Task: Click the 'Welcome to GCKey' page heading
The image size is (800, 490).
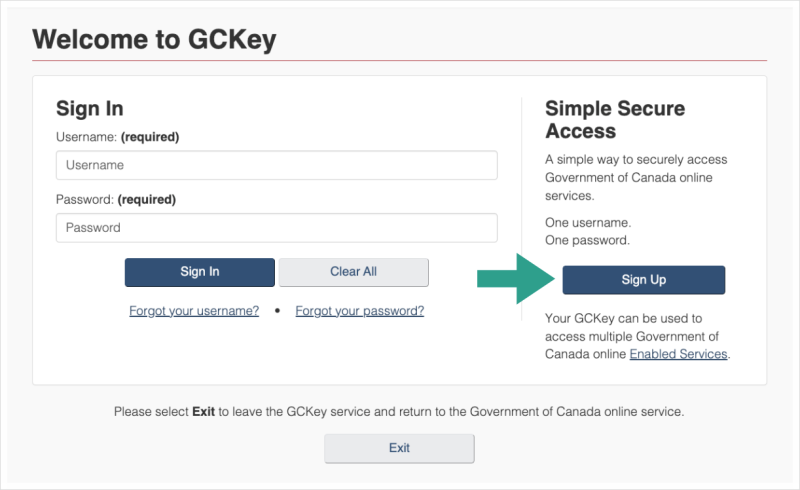Action: click(154, 39)
